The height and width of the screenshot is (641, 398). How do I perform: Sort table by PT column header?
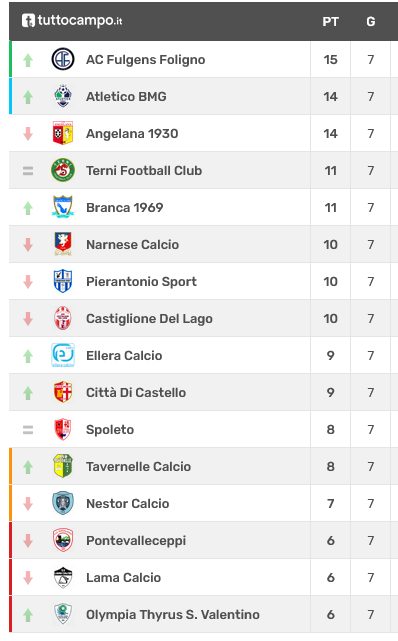330,21
